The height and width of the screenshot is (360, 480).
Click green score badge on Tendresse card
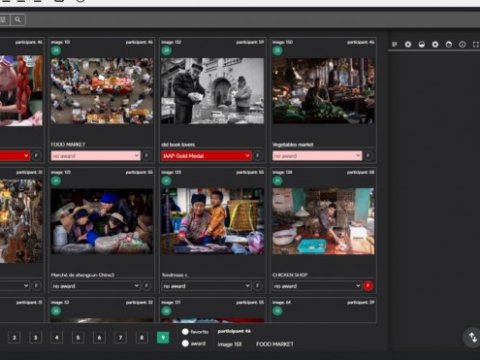coord(166,181)
